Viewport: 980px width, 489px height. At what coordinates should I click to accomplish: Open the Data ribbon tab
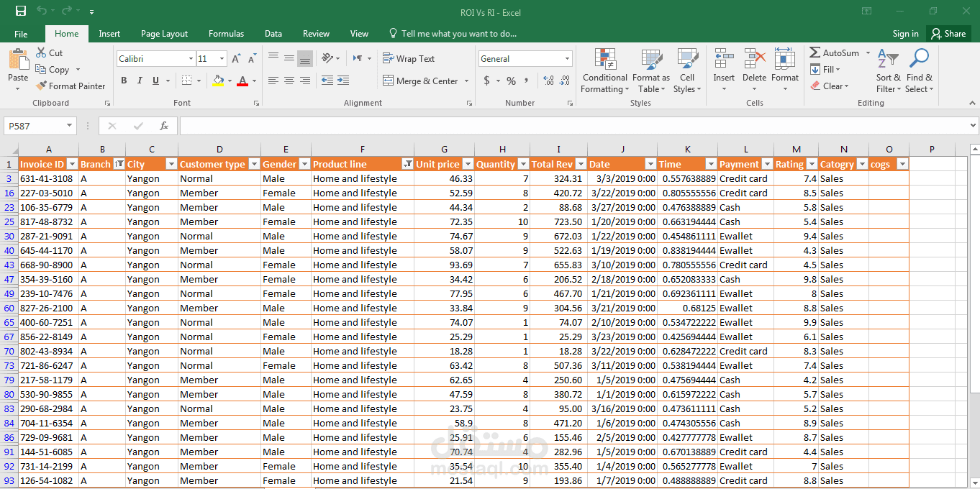pyautogui.click(x=273, y=33)
